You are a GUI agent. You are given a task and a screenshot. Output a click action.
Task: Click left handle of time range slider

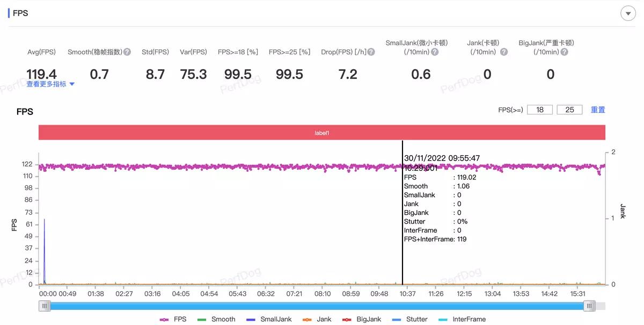coord(45,306)
